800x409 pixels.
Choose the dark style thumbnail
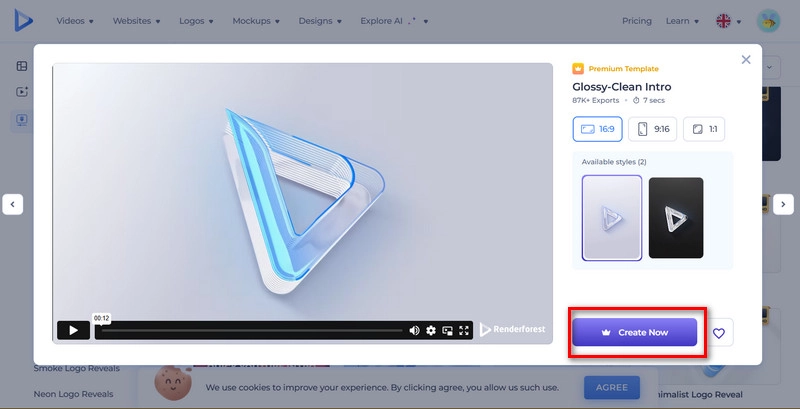(x=675, y=218)
